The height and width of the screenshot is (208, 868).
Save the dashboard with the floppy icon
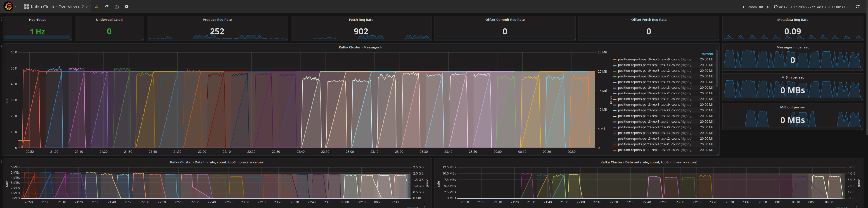[117, 7]
